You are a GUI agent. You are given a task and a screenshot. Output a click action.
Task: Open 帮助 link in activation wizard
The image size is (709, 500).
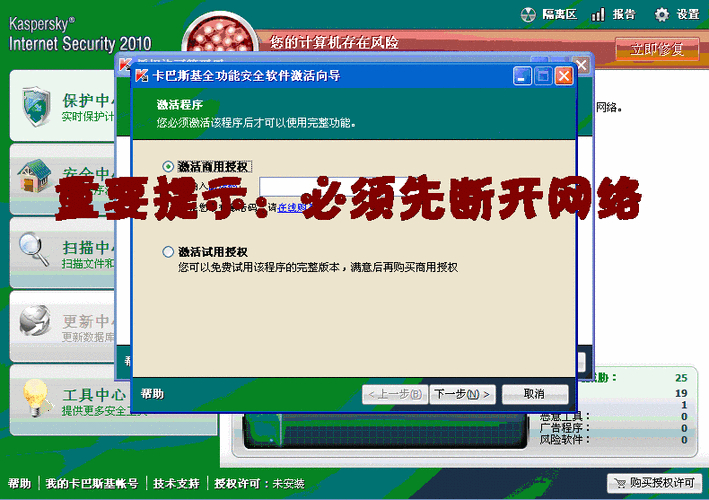pyautogui.click(x=152, y=394)
